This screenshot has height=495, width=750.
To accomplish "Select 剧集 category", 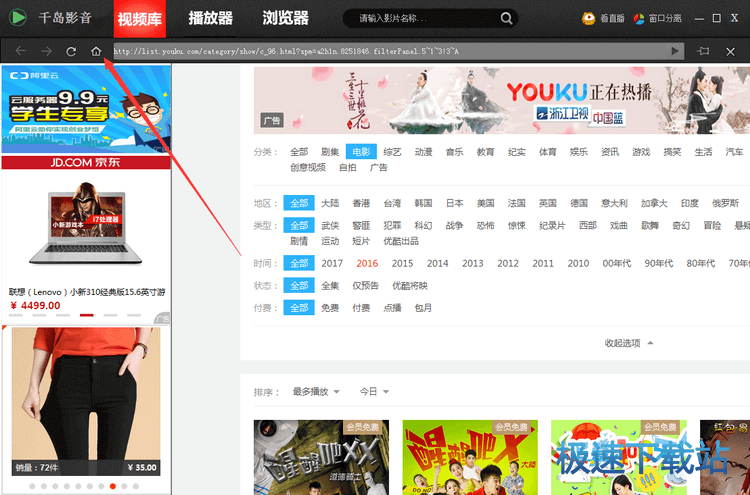I will [330, 152].
